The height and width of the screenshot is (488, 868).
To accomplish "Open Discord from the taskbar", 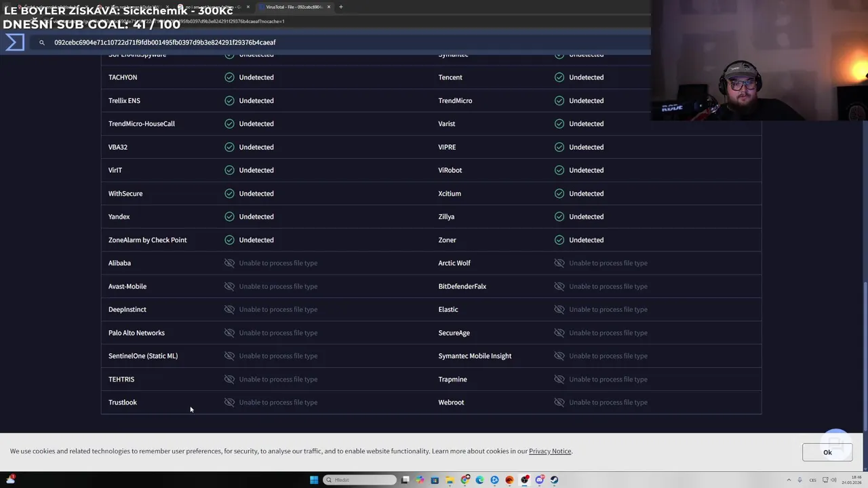I will point(540,480).
